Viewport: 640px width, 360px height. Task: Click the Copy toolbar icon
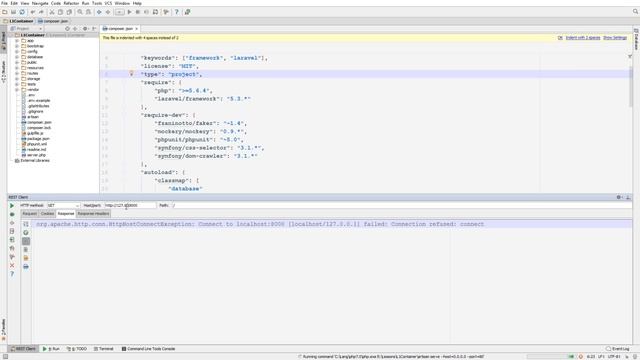click(x=60, y=12)
